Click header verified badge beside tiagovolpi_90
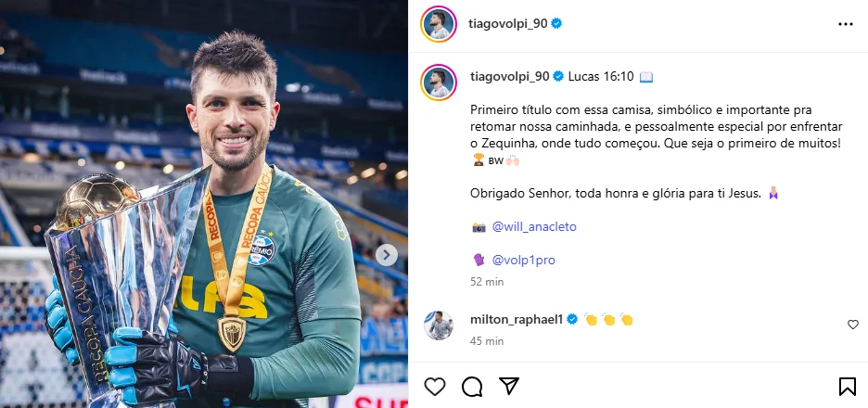The image size is (868, 408). 556,23
